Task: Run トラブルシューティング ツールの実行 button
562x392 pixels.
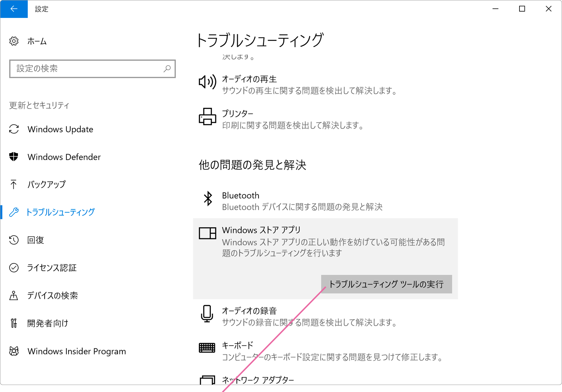Action: [386, 284]
